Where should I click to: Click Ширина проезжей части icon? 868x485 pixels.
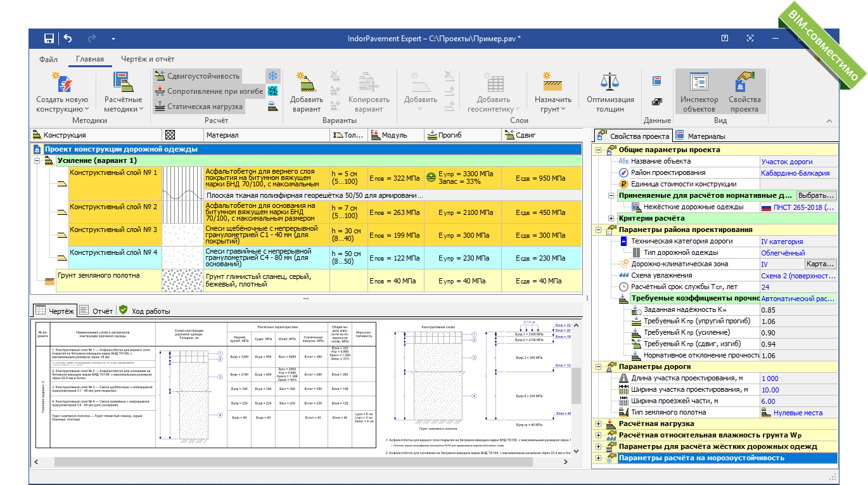[623, 401]
